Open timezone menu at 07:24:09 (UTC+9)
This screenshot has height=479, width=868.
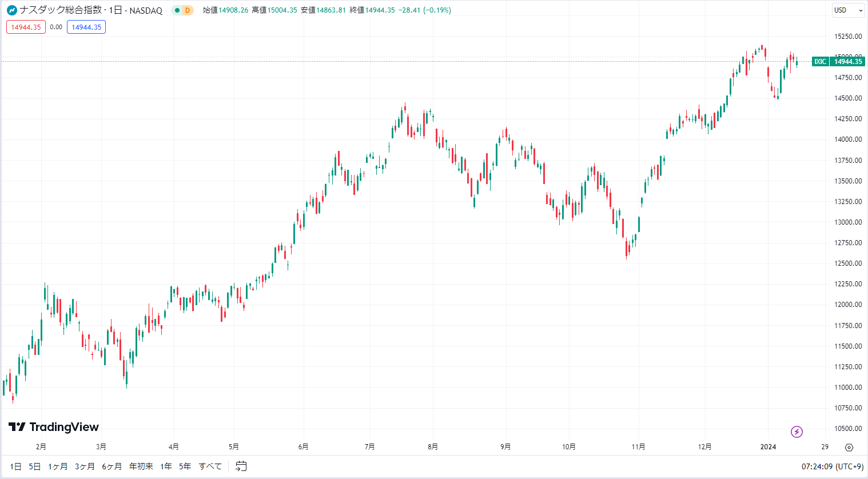point(833,466)
